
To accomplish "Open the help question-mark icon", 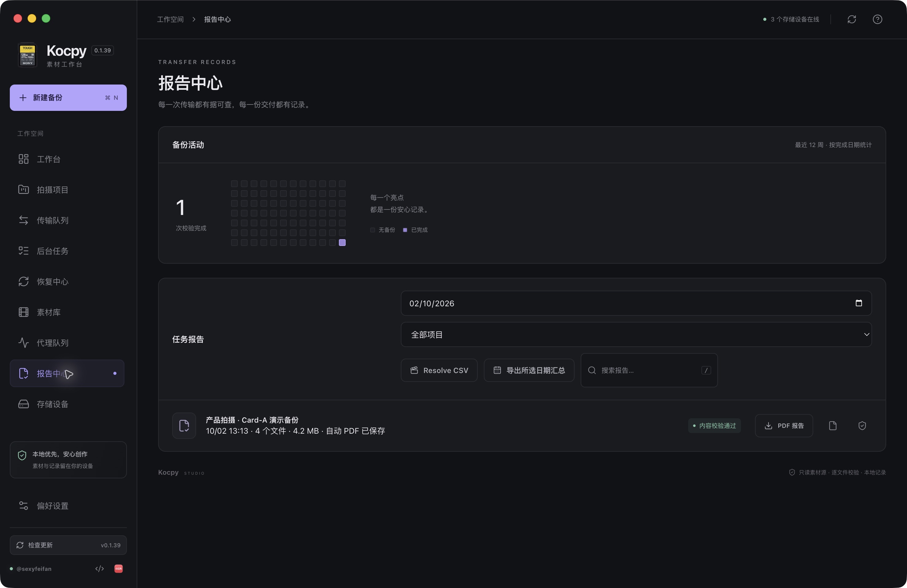I will (877, 19).
